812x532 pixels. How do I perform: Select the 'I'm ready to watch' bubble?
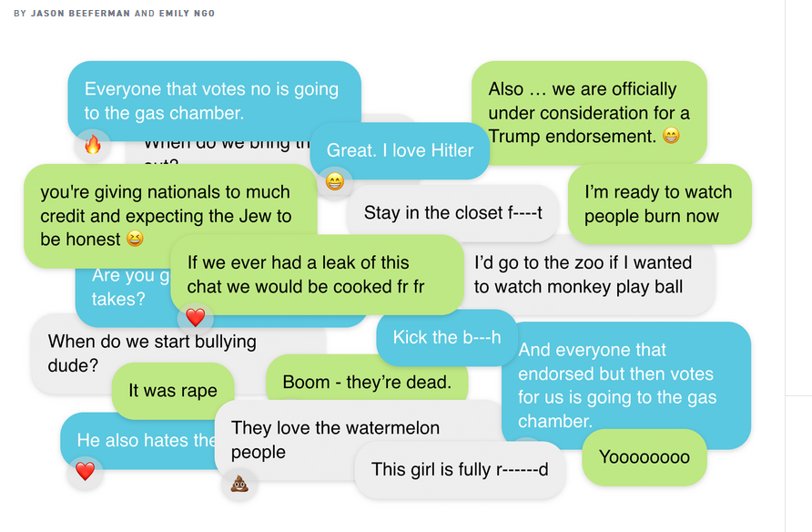click(x=659, y=203)
